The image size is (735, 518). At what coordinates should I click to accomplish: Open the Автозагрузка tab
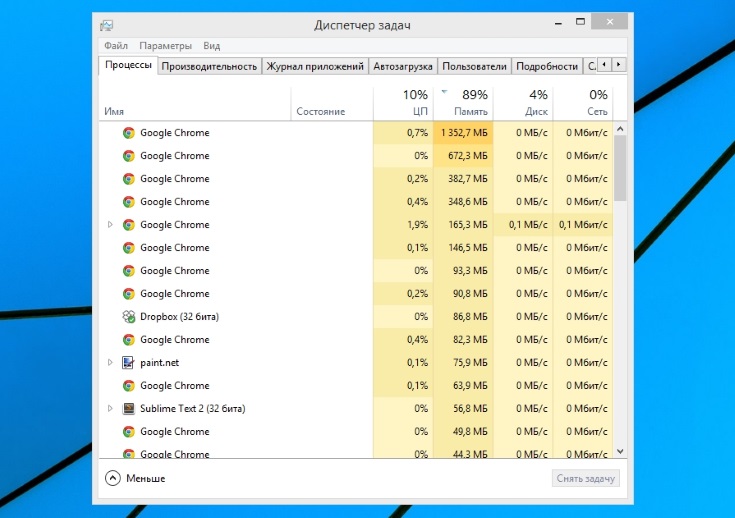[x=403, y=67]
